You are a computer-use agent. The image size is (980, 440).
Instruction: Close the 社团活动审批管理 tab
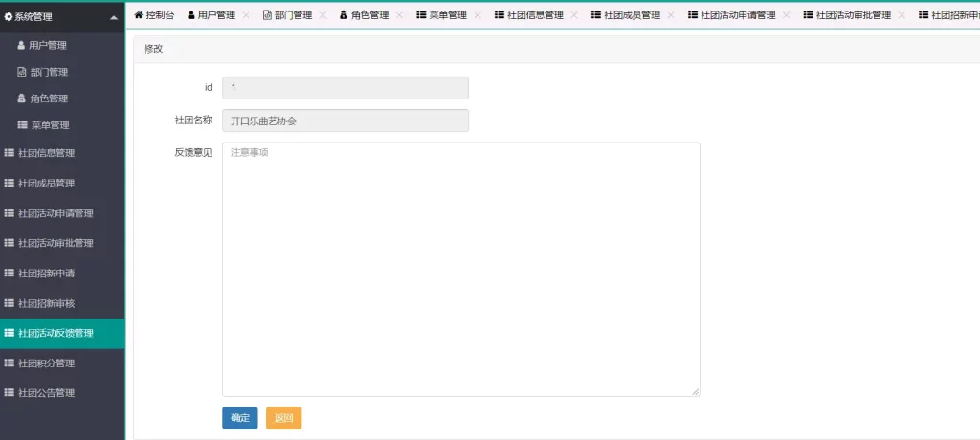902,15
